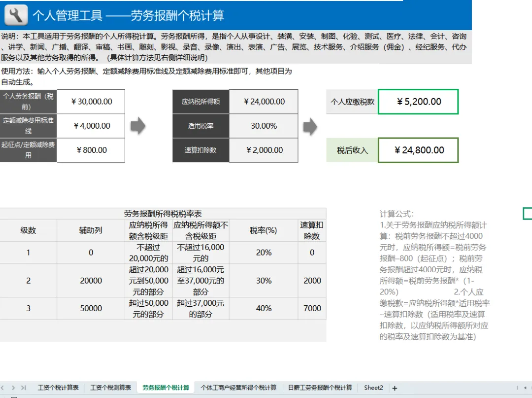Switch to 工资个税测算表 sheet tab
The height and width of the screenshot is (398, 532).
pos(111,388)
